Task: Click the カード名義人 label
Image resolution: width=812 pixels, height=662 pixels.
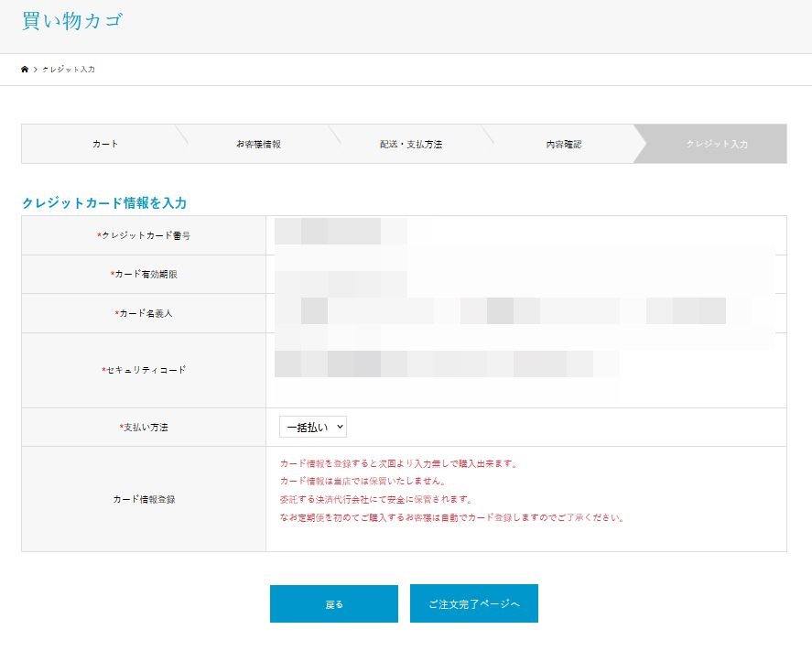Action: point(144,313)
